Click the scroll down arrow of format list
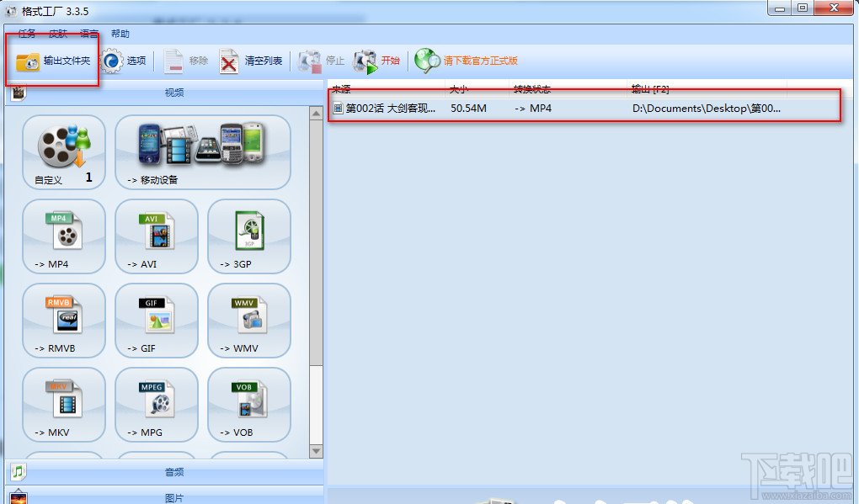Screen dimensions: 859x504 [316, 452]
